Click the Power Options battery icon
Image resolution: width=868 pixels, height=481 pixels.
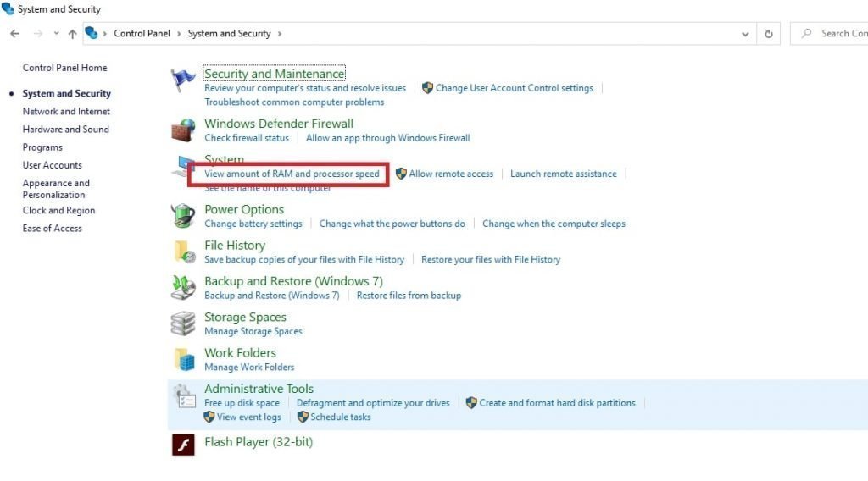pos(184,216)
